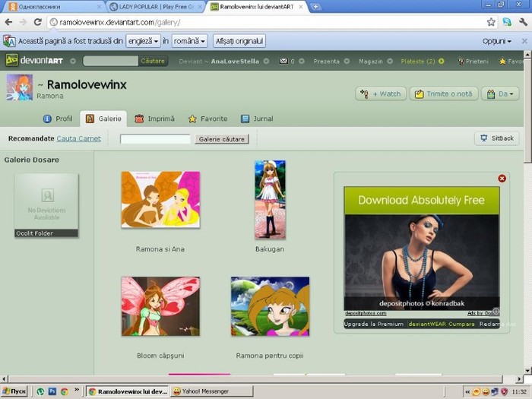Image resolution: width=532 pixels, height=399 pixels.
Task: Go back to the previous page
Action: (8, 22)
